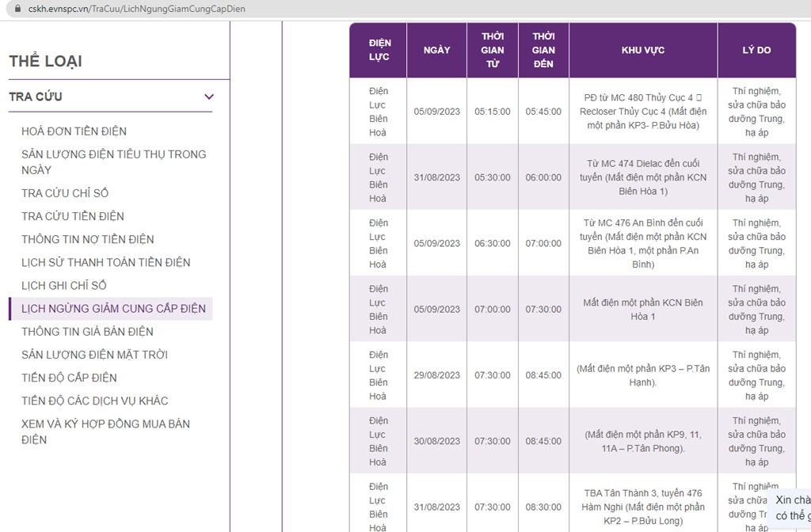Viewport: 811px width, 532px height.
Task: Click the THỜI GIAN ĐẾN column header
Action: coord(543,50)
